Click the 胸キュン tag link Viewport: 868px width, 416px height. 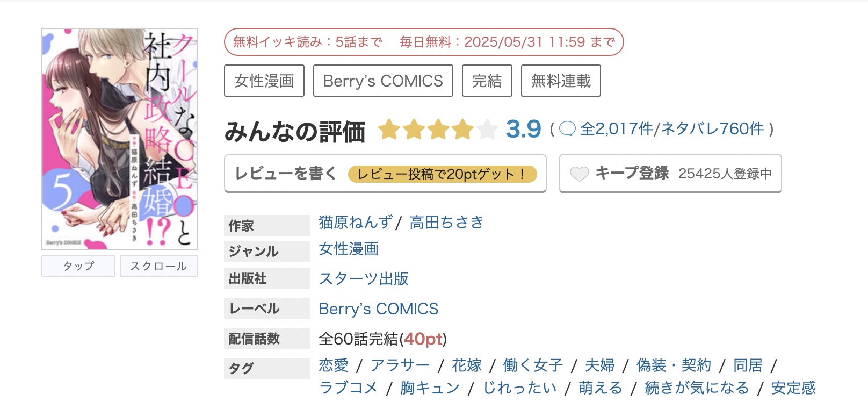(430, 388)
